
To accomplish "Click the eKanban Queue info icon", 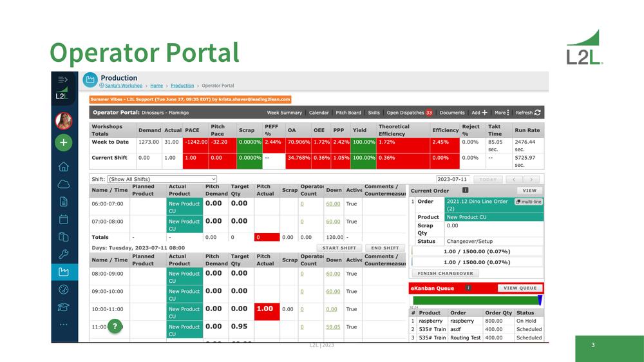I will coord(468,288).
